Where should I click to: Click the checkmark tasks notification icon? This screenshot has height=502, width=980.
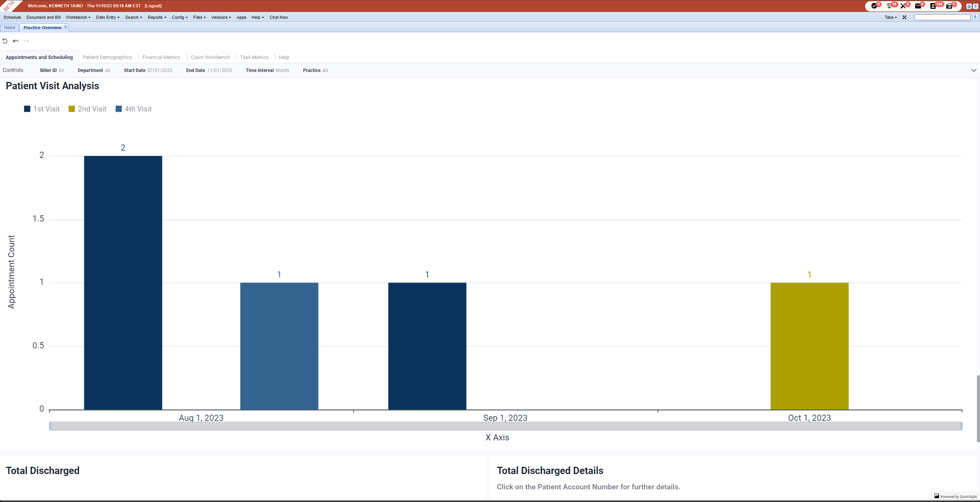874,6
